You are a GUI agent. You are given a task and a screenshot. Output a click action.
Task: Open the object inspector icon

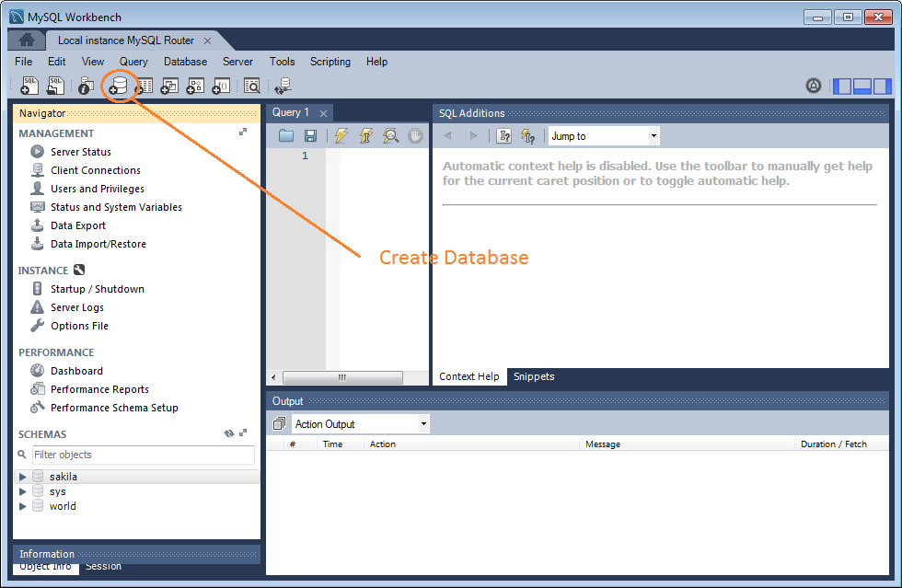point(86,86)
